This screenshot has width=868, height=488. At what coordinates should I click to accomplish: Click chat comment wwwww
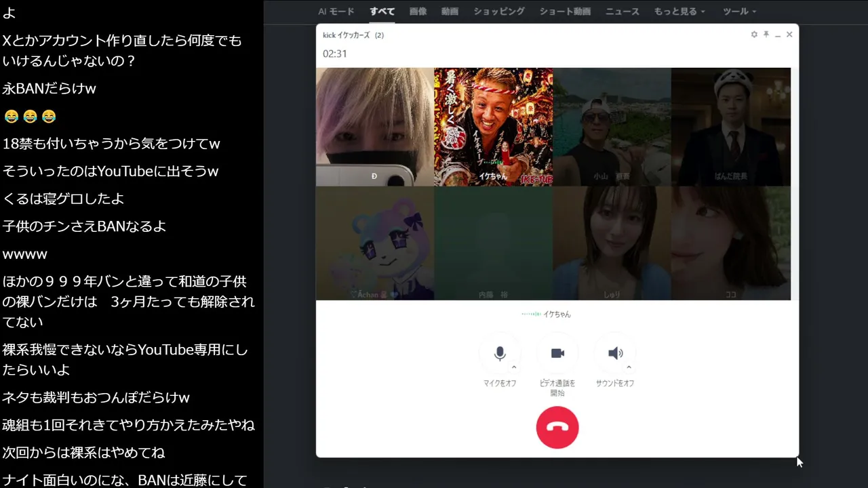pos(25,254)
